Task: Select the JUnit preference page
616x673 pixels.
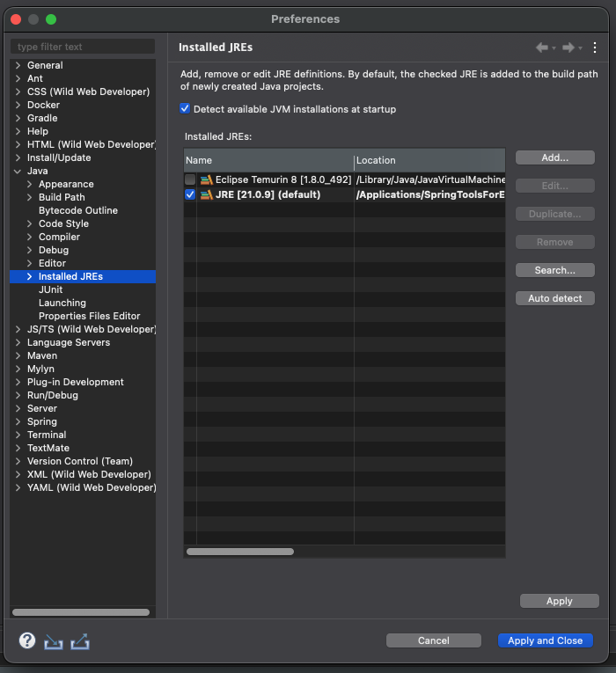Action: [x=51, y=289]
